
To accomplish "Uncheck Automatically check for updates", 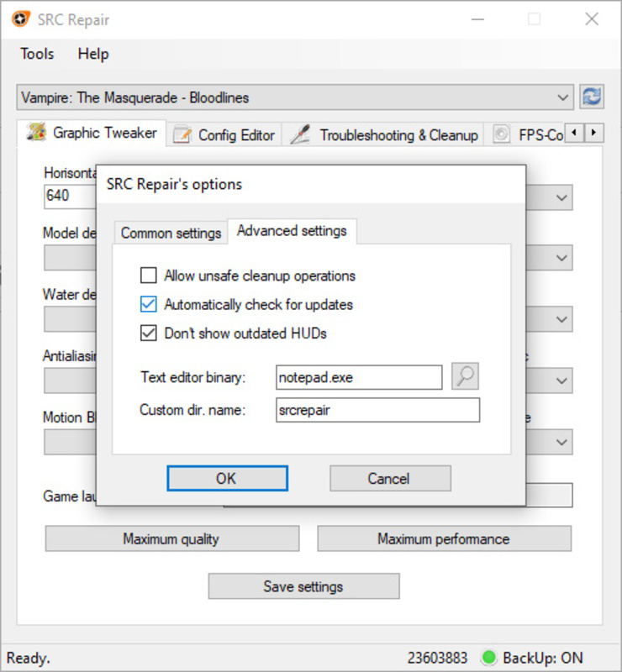I will coord(149,304).
